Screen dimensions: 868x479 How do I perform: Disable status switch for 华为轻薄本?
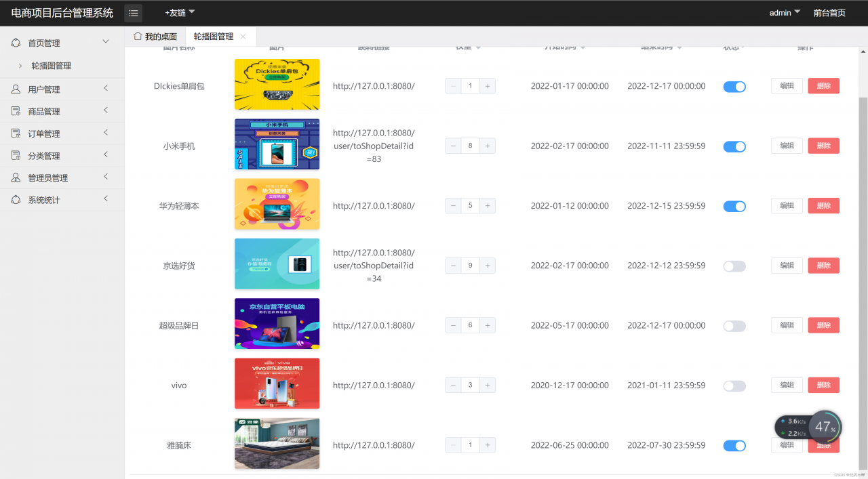pyautogui.click(x=734, y=206)
